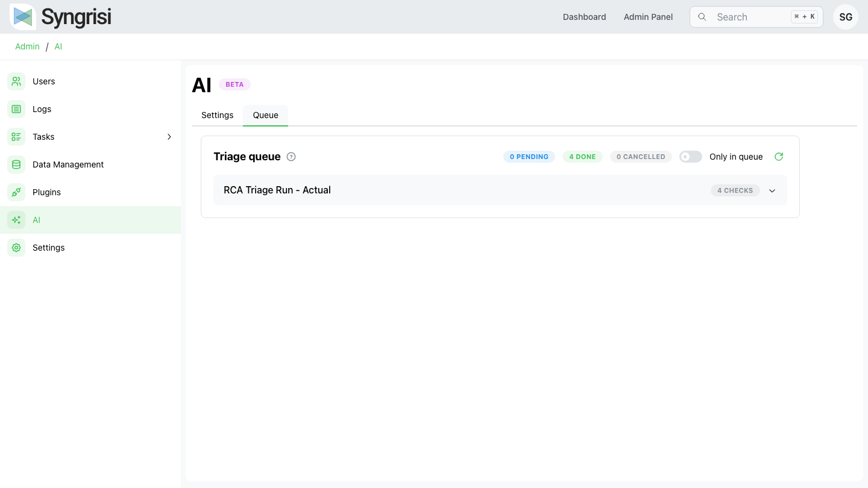This screenshot has height=488, width=868.
Task: Toggle the Only in queue switch
Action: 691,157
